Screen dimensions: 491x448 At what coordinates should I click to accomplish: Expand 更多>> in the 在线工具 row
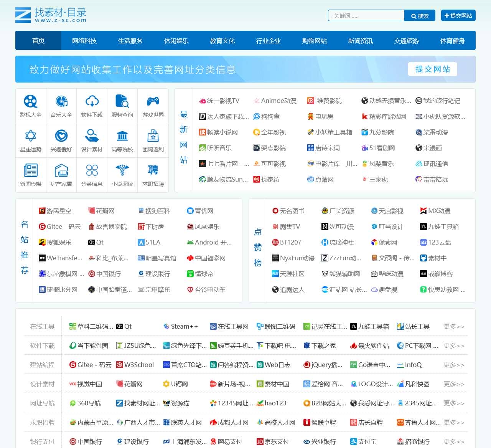[454, 326]
